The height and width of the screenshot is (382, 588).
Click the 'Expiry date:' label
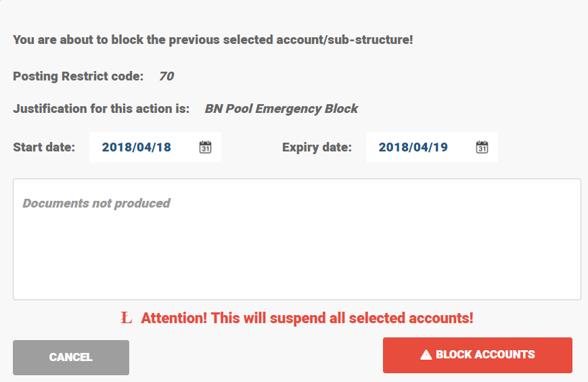coord(317,147)
